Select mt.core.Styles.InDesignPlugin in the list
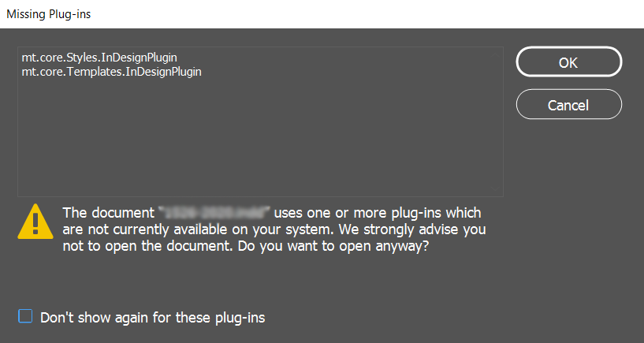The image size is (644, 343). click(99, 58)
